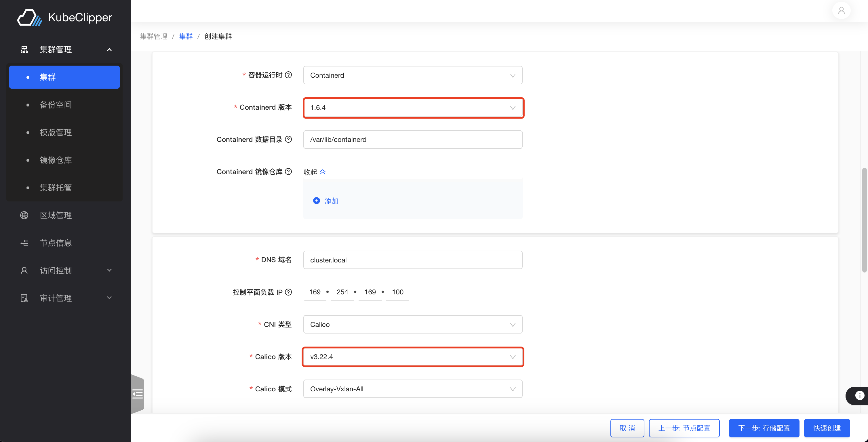Click the floating info icon at right edge
The image size is (868, 442).
pos(859,395)
